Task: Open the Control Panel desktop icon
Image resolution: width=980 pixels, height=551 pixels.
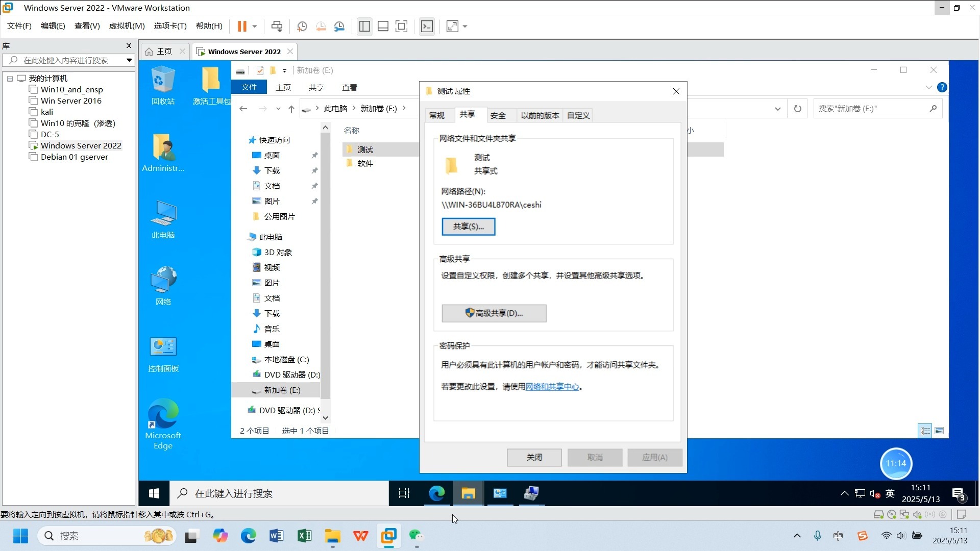Action: pyautogui.click(x=163, y=354)
